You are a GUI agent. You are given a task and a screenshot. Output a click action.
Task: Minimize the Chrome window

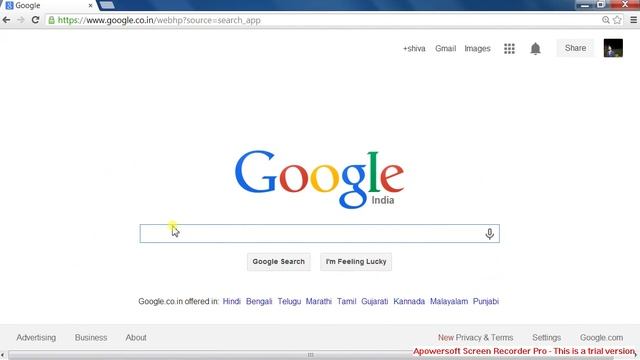585,5
